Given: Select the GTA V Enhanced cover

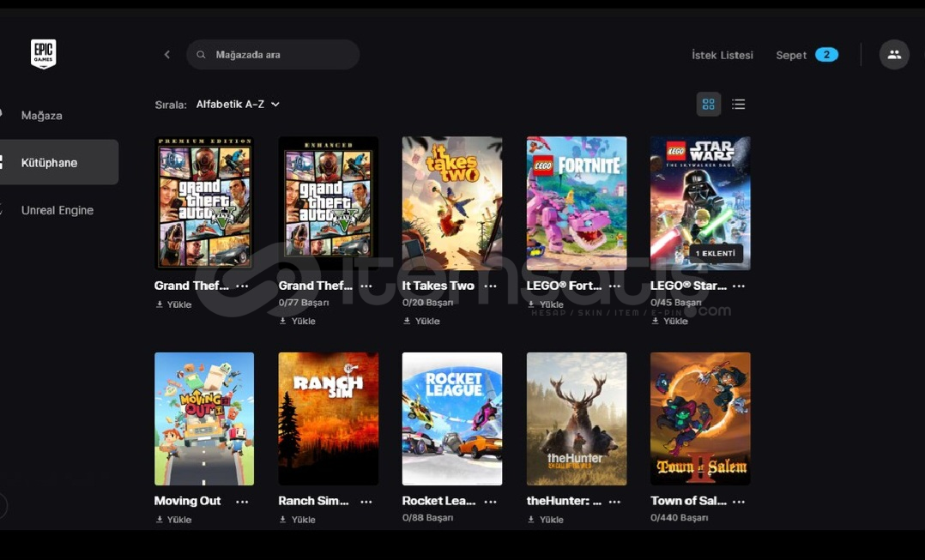Looking at the screenshot, I should click(329, 203).
